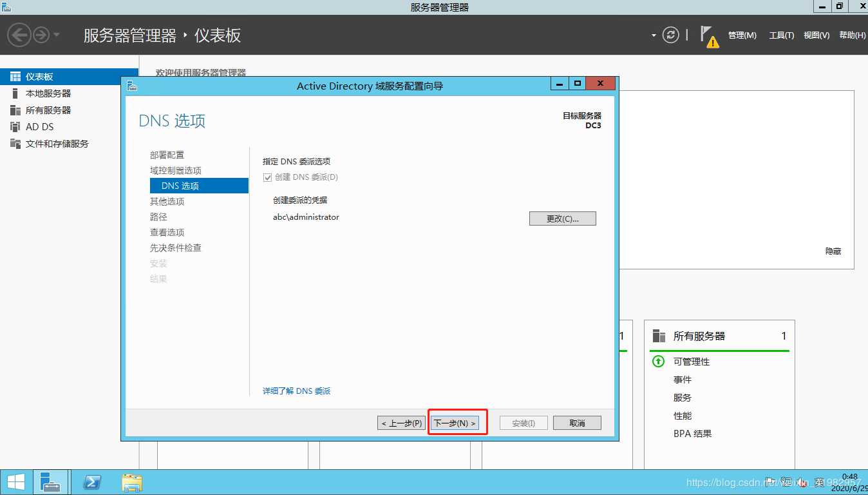Open the dropdown arrow left of refresh icon
868x495 pixels.
pos(654,35)
